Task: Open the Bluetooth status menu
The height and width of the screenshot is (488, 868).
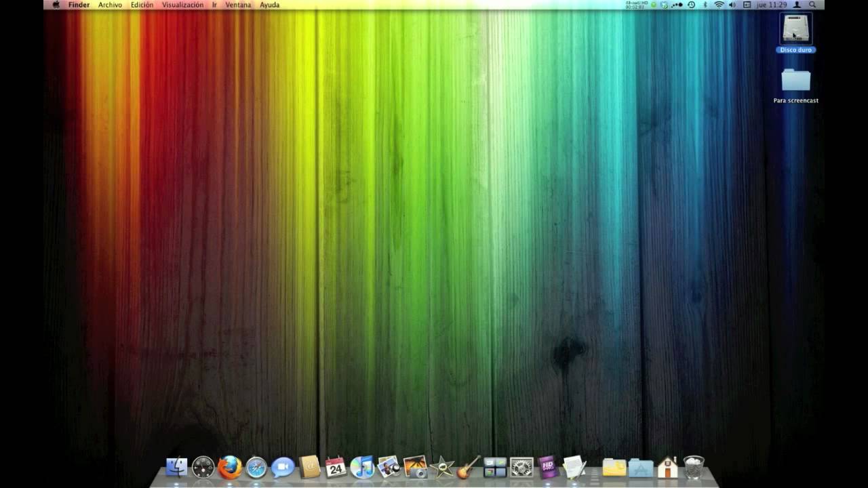Action: click(705, 5)
